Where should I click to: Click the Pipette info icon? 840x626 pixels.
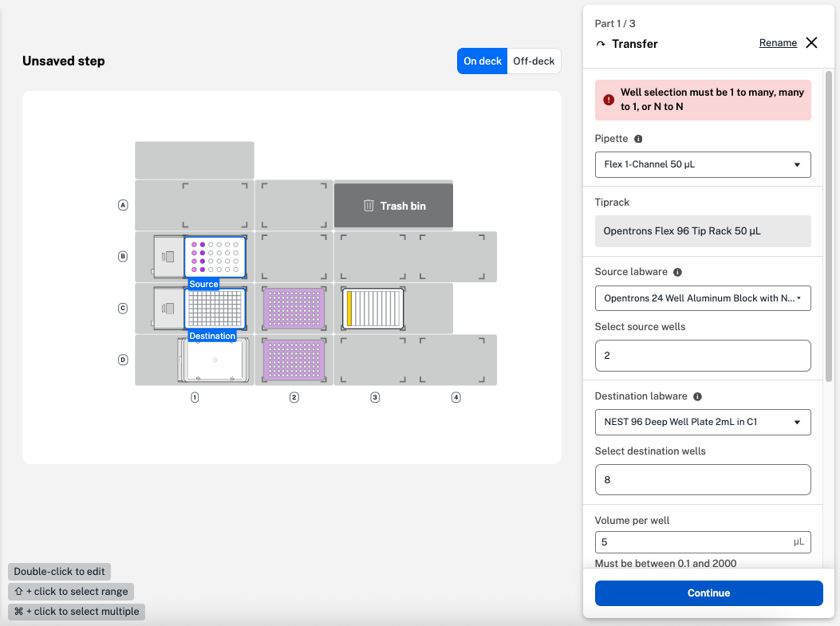tap(638, 139)
